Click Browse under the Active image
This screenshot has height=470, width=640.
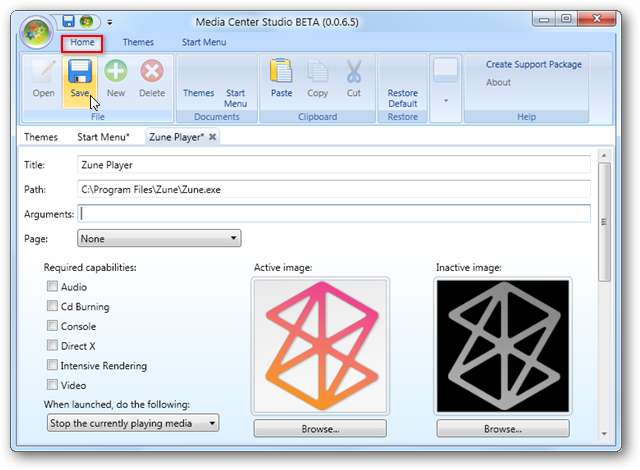tap(321, 429)
